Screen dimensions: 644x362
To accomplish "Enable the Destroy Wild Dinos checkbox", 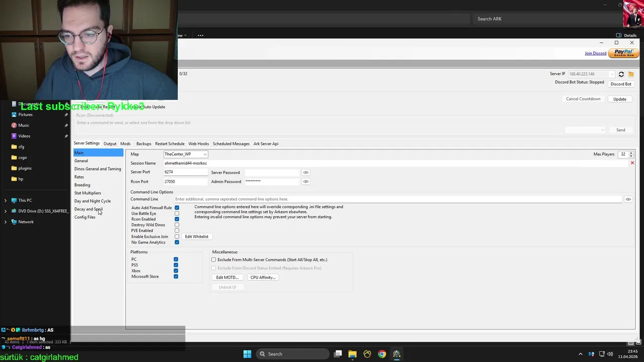I will (177, 225).
